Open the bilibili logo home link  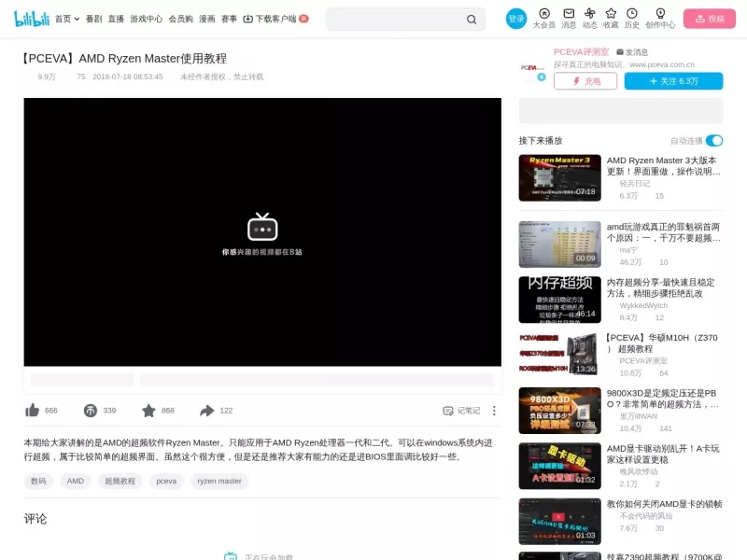pyautogui.click(x=32, y=19)
